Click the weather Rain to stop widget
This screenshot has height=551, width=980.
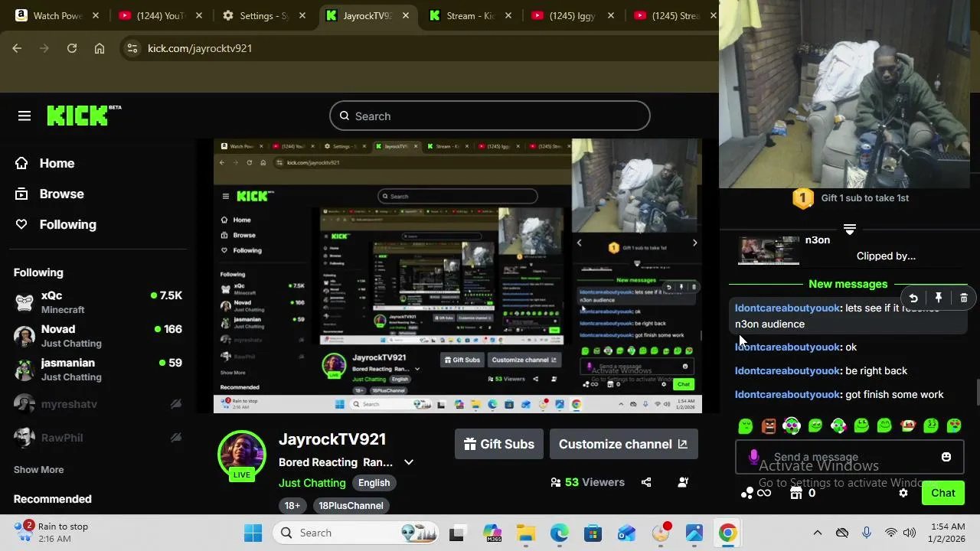pyautogui.click(x=52, y=533)
